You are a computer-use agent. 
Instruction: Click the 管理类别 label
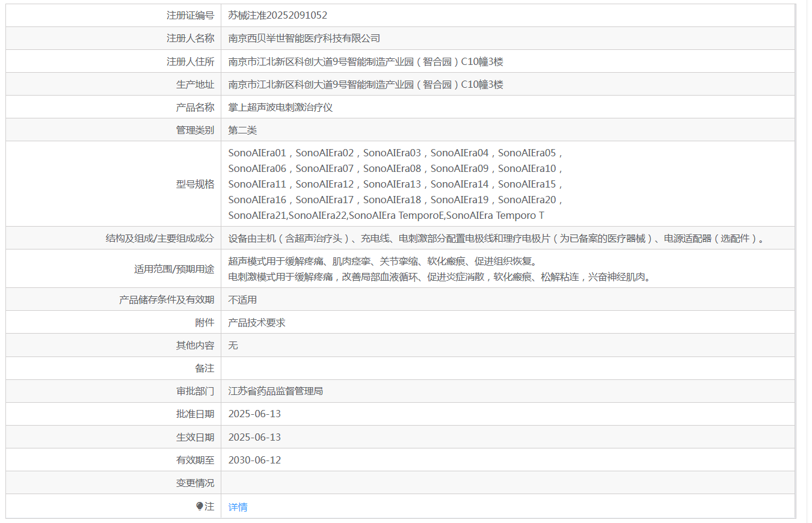click(x=195, y=130)
